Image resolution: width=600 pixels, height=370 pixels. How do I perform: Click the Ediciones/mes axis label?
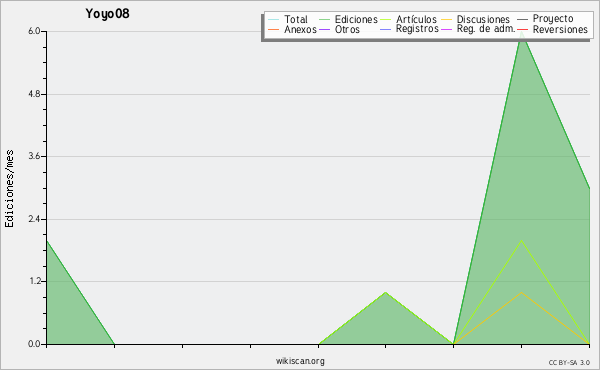[9, 189]
